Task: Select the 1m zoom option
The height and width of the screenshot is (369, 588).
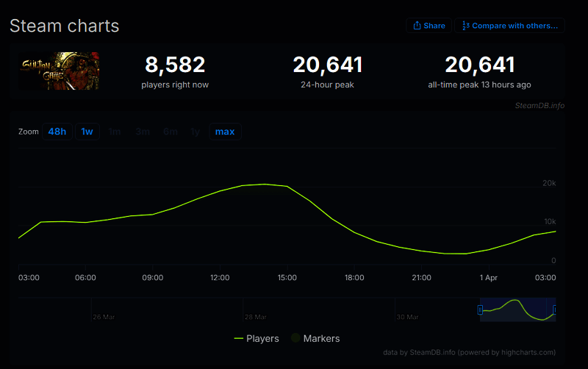Action: point(115,132)
